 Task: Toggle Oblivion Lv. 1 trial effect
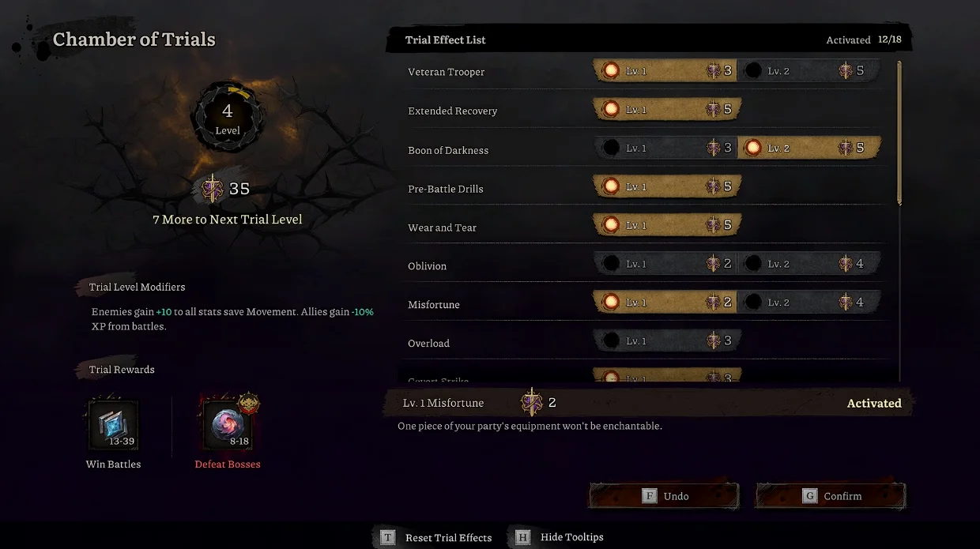tap(665, 264)
